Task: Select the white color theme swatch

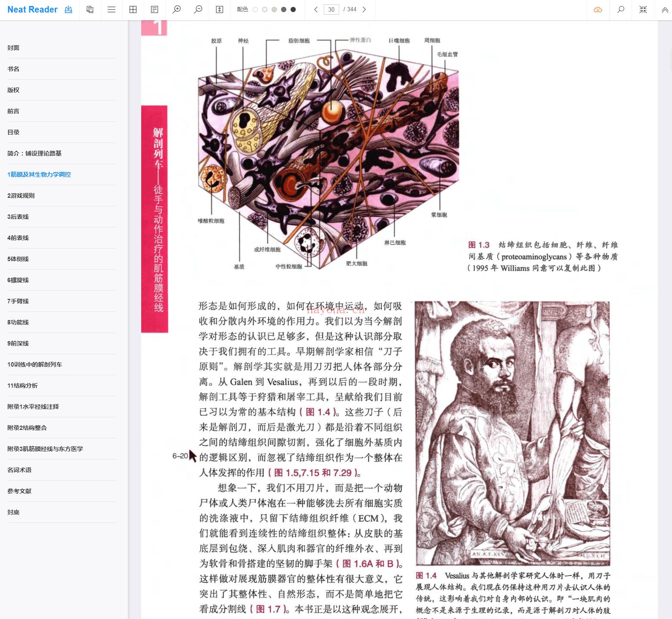Action: point(255,9)
